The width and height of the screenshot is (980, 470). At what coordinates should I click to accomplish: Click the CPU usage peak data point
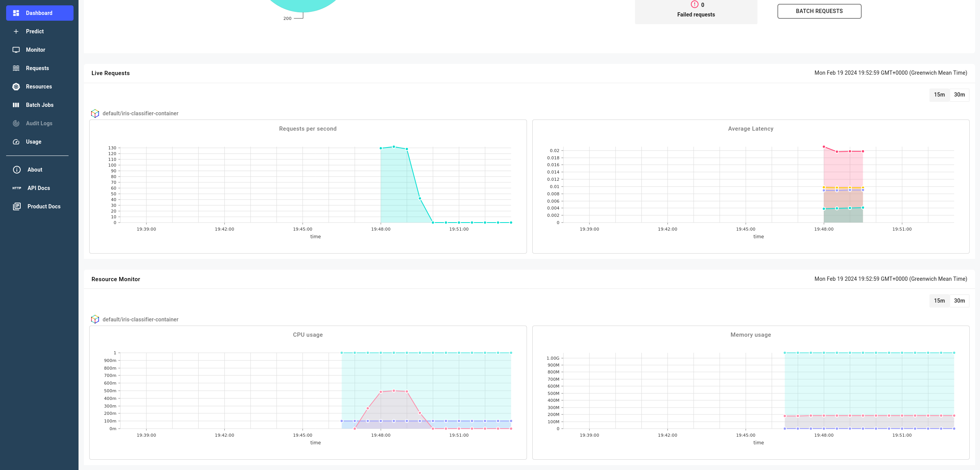394,391
